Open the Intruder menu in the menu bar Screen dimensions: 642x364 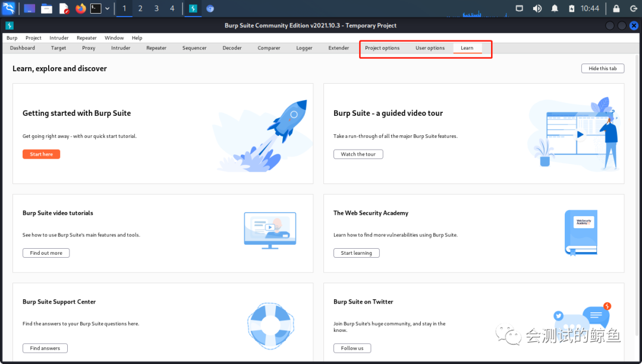[59, 37]
